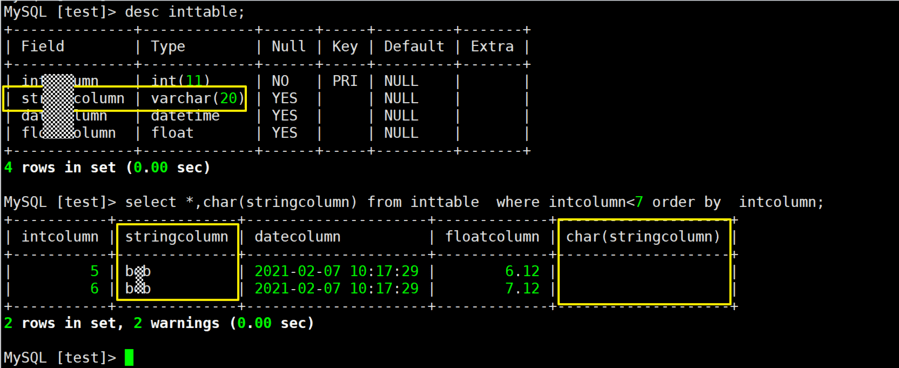Click the 'floatcolumn' result header
This screenshot has width=899, height=368.
[x=492, y=237]
